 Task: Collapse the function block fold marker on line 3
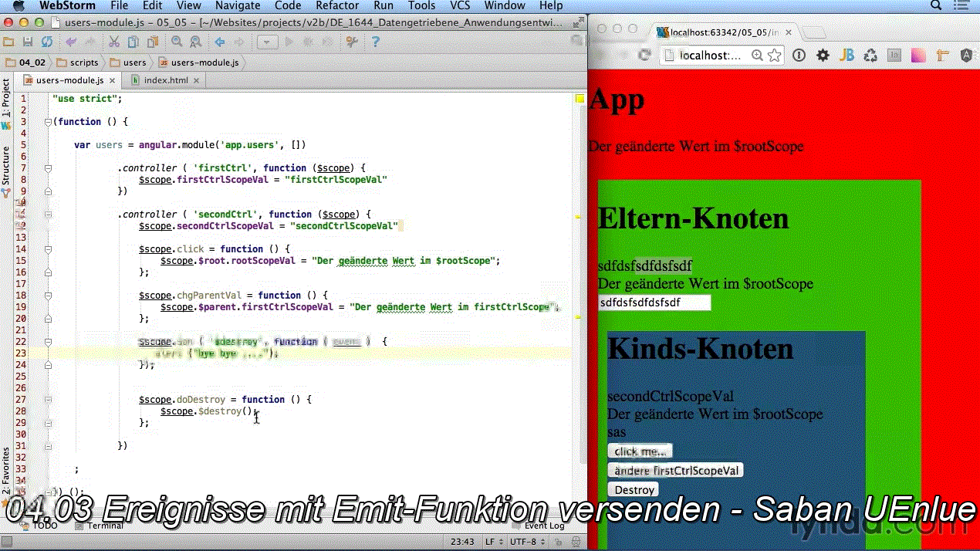click(48, 122)
